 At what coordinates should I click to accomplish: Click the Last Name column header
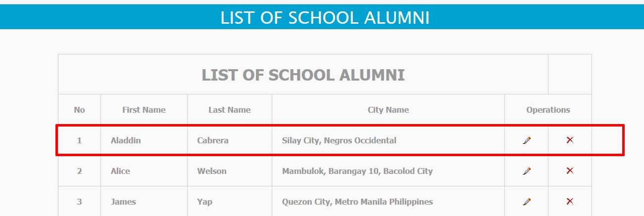click(x=230, y=110)
